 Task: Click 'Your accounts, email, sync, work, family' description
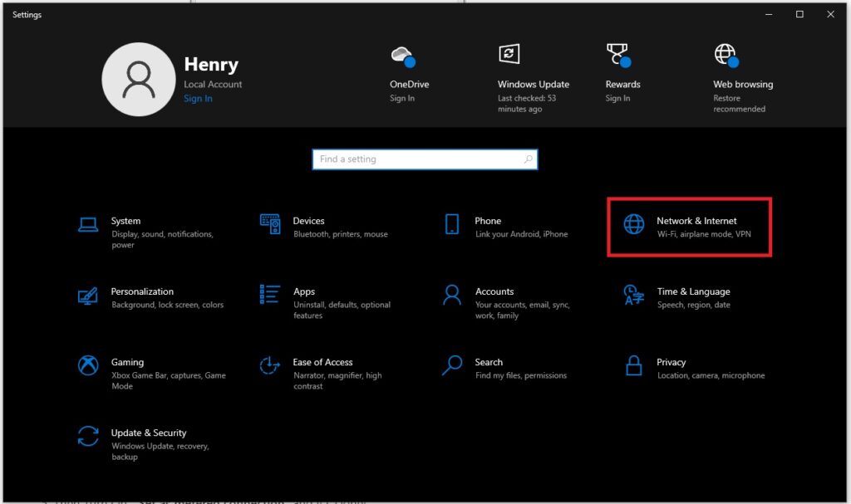click(x=523, y=310)
